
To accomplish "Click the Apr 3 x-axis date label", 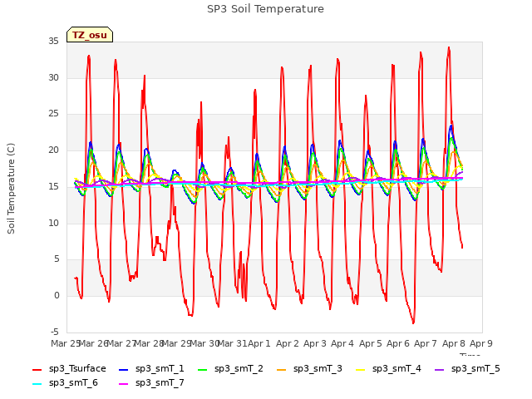I will point(315,343).
